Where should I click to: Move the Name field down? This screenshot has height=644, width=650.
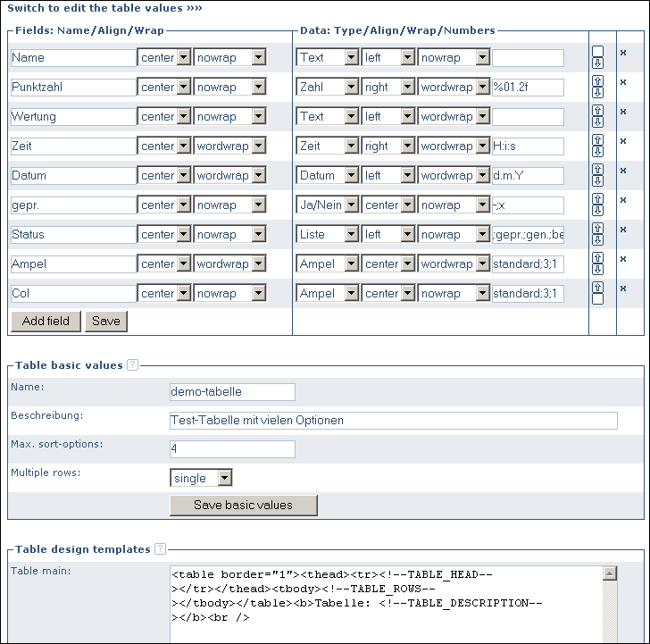(x=597, y=63)
